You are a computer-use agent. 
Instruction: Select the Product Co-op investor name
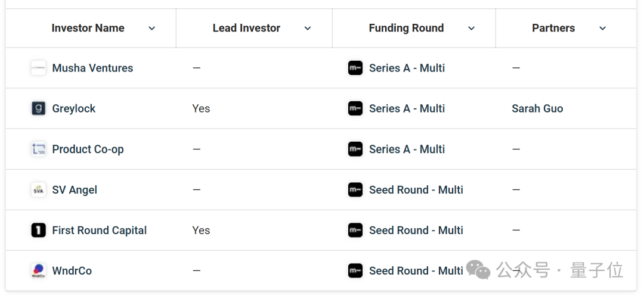(88, 149)
